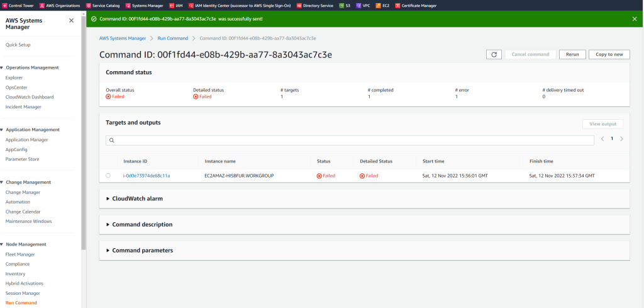Open instance link i-0d0e73974de68c11a
The width and height of the screenshot is (644, 308).
coord(146,176)
